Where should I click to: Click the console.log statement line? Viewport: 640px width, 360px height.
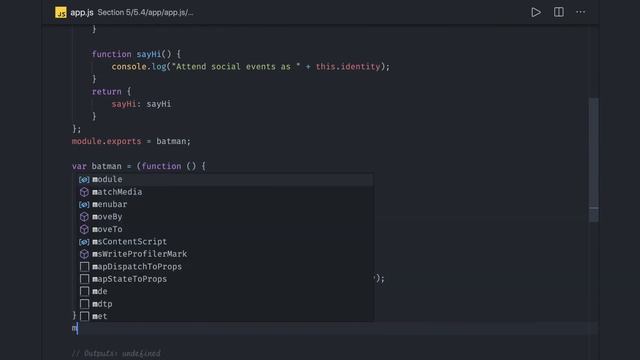(x=251, y=67)
